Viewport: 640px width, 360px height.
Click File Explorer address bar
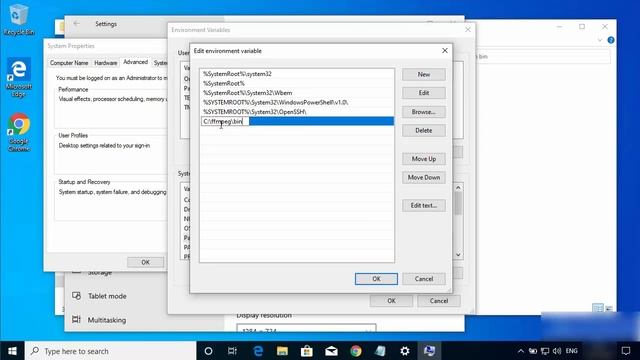543,57
